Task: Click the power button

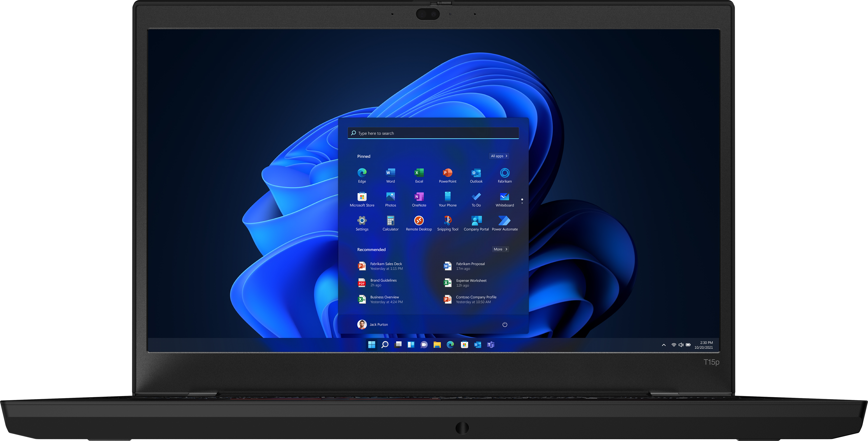Action: coord(505,324)
